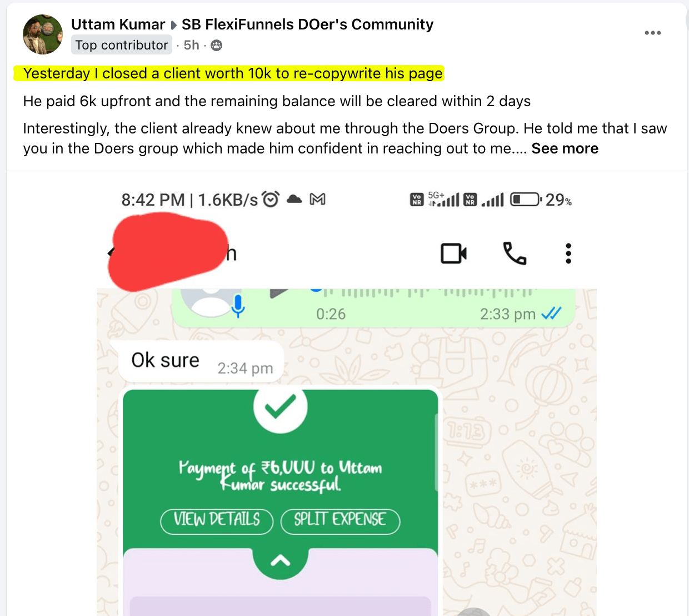Click the VIEW DETAILS payment button
Image resolution: width=689 pixels, height=616 pixels.
[217, 520]
